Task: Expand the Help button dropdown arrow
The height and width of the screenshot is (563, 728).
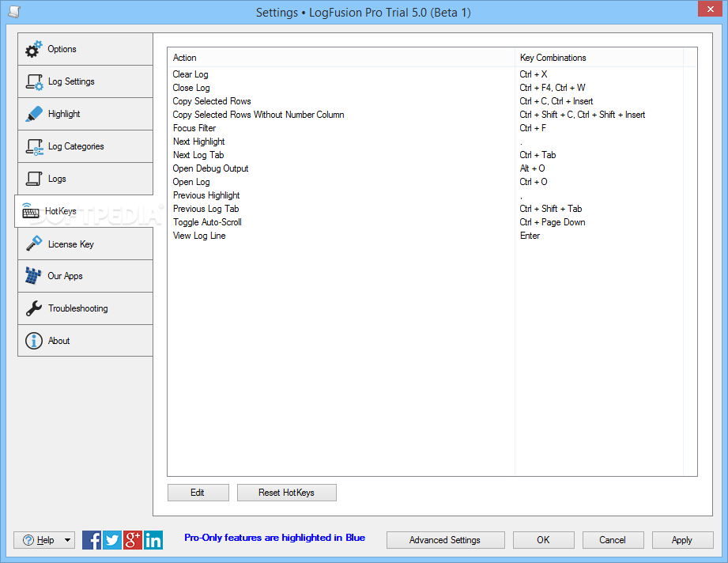Action: [x=67, y=540]
